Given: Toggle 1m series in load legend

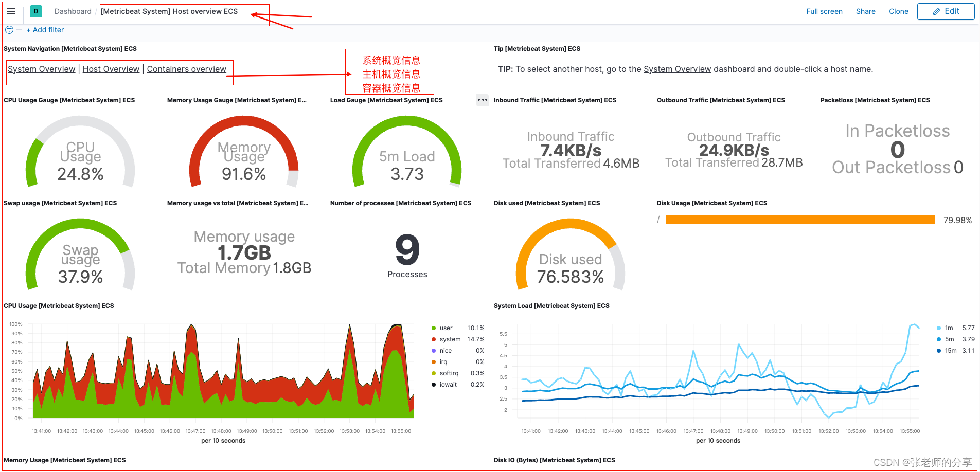Looking at the screenshot, I should click(948, 328).
